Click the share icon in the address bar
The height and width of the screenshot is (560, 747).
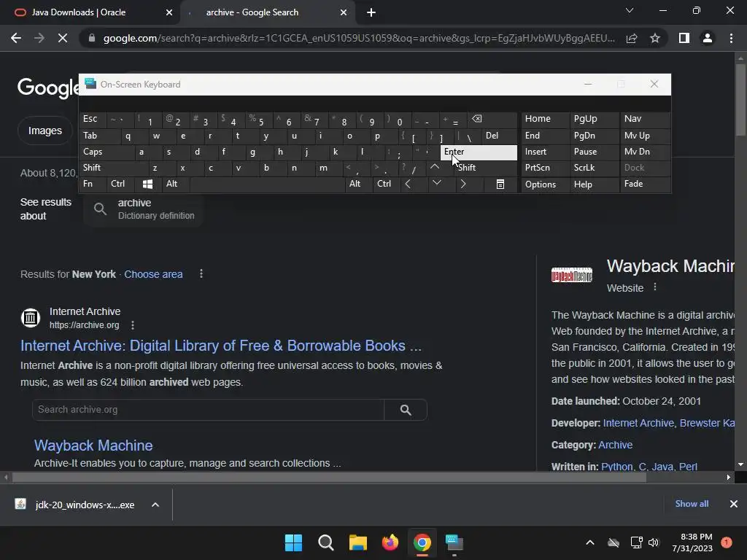[x=632, y=38]
